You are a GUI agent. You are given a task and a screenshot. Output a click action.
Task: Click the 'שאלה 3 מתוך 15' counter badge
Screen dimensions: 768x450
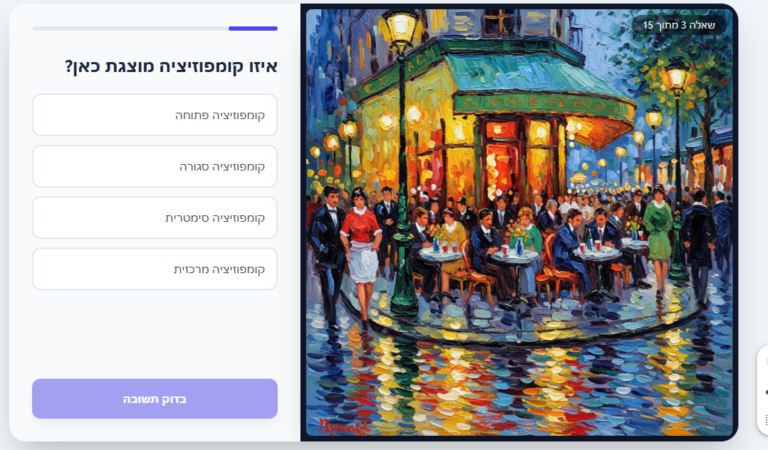[679, 25]
